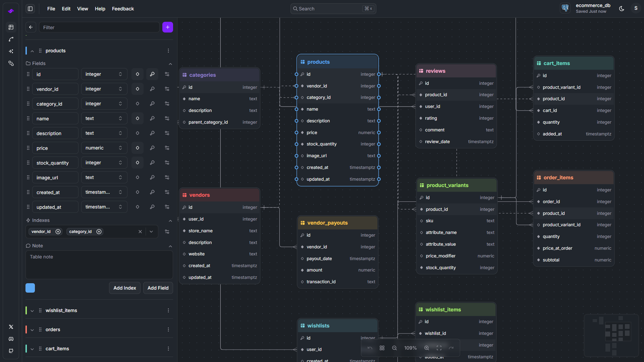Toggle primary key on the id field
Image resolution: width=644 pixels, height=362 pixels.
click(x=152, y=74)
